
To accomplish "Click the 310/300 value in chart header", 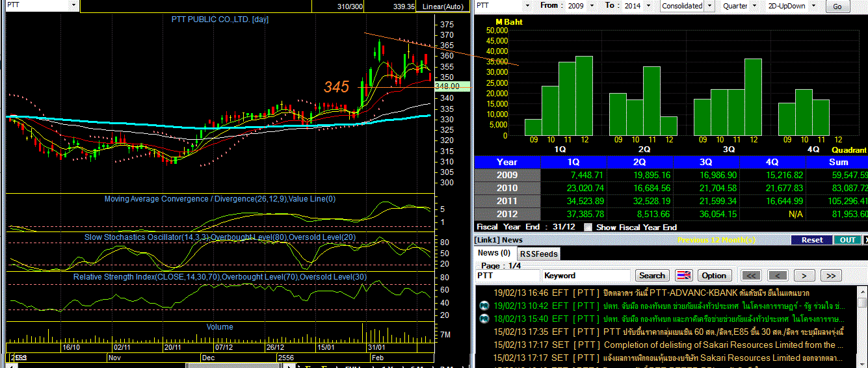I will (x=350, y=6).
